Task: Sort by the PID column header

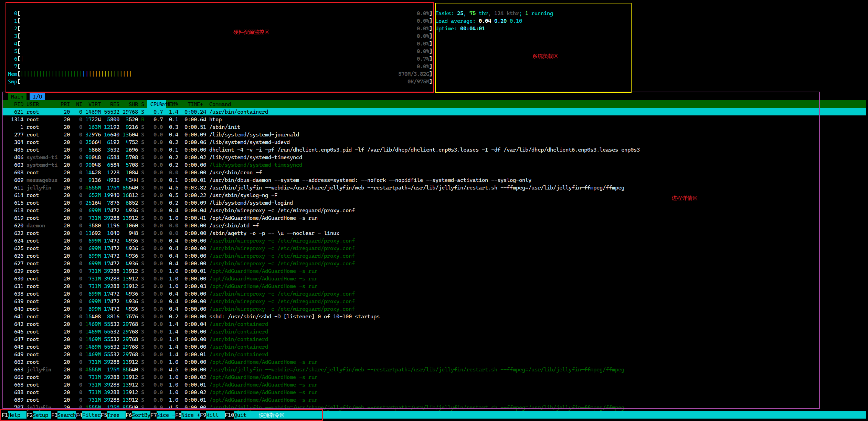Action: pyautogui.click(x=19, y=104)
